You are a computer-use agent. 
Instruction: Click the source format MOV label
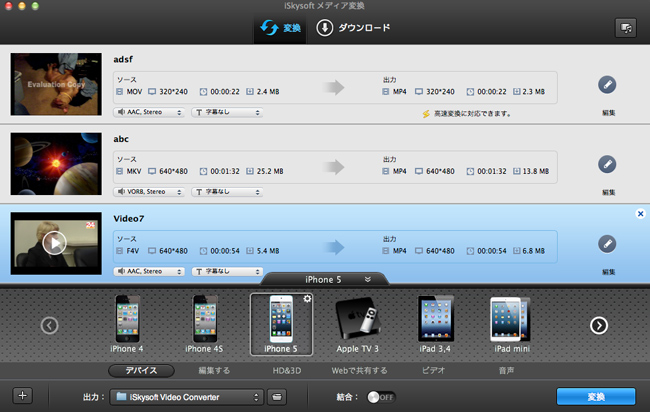(134, 92)
